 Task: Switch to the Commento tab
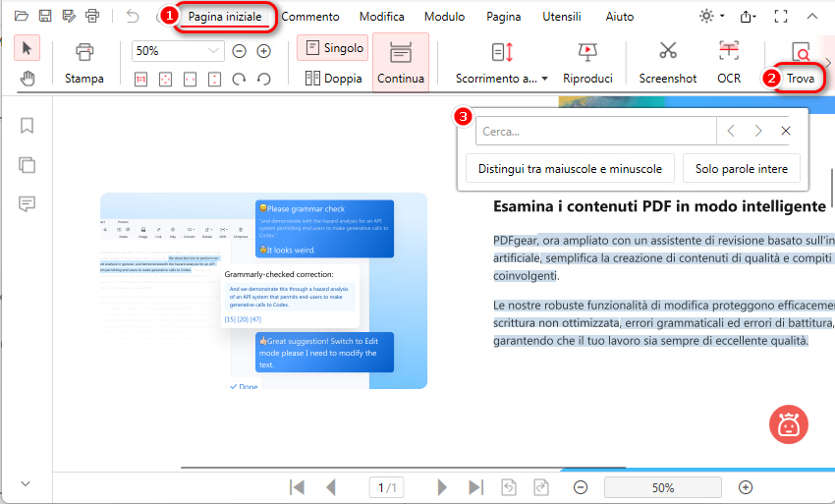pyautogui.click(x=309, y=17)
